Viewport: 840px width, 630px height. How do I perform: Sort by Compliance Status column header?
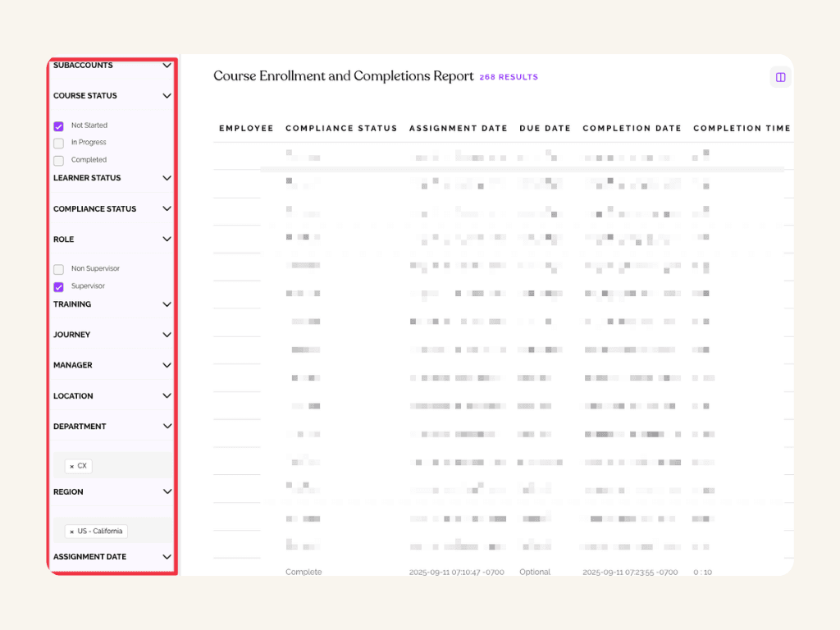click(341, 129)
